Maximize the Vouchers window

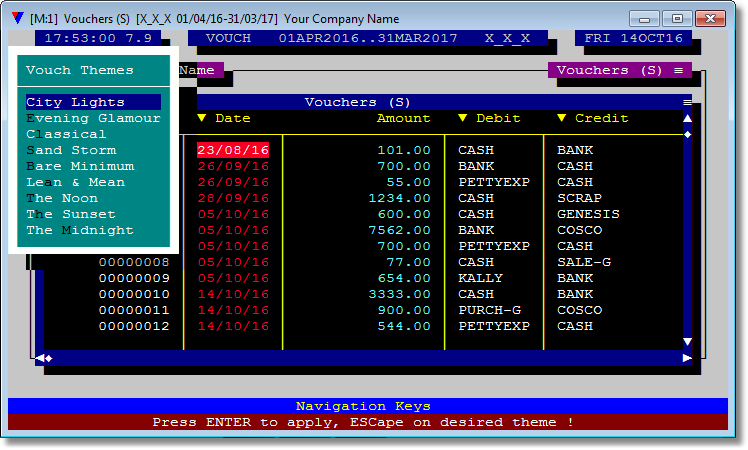[x=677, y=19]
